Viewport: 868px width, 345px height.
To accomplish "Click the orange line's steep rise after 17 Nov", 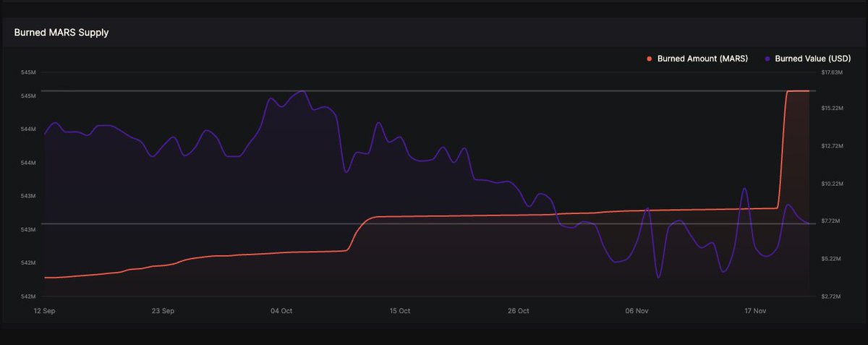I will click(x=783, y=148).
